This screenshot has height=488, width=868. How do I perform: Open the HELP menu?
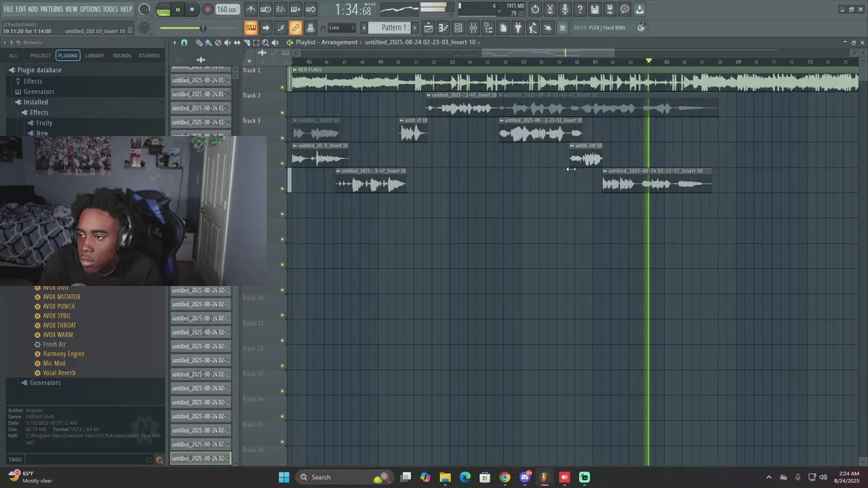click(127, 9)
